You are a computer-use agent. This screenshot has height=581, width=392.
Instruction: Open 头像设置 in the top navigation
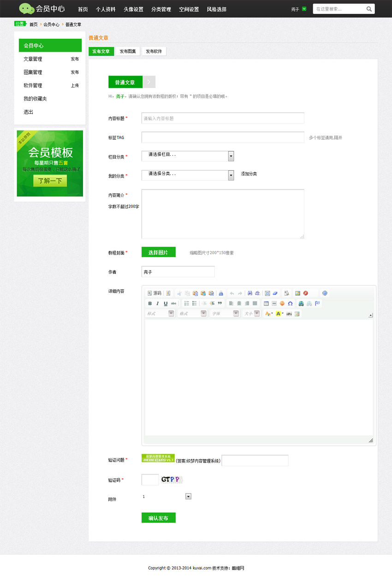[133, 9]
